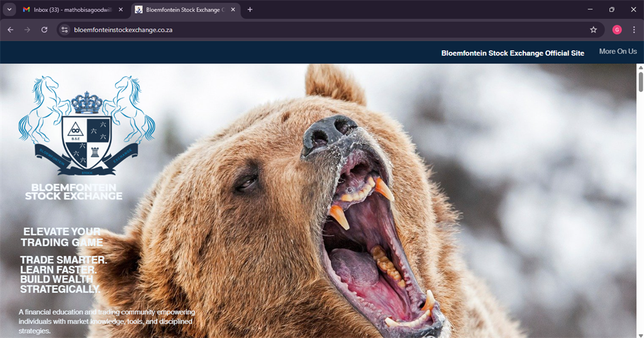Image resolution: width=644 pixels, height=338 pixels.
Task: Go back to the previous page
Action: pos(10,30)
